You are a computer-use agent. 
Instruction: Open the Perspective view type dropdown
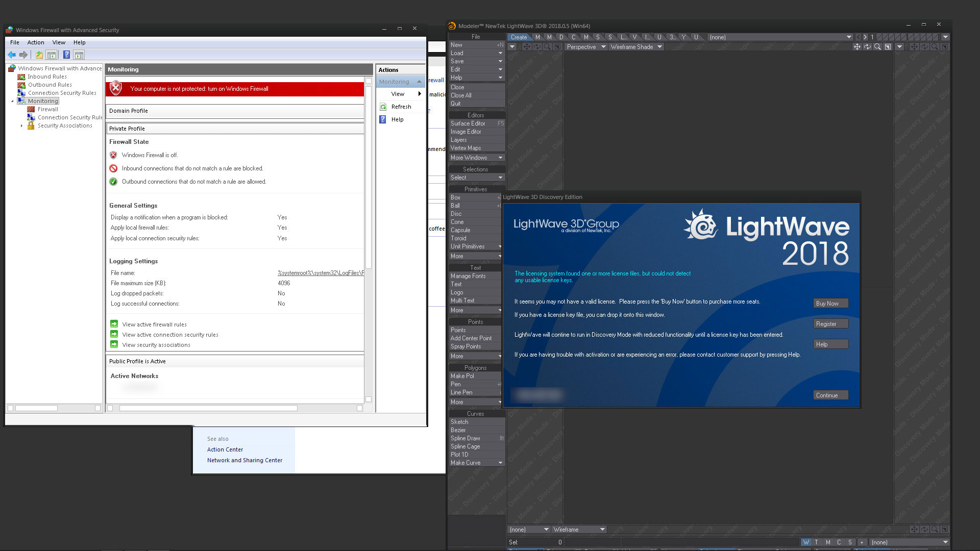coord(585,47)
